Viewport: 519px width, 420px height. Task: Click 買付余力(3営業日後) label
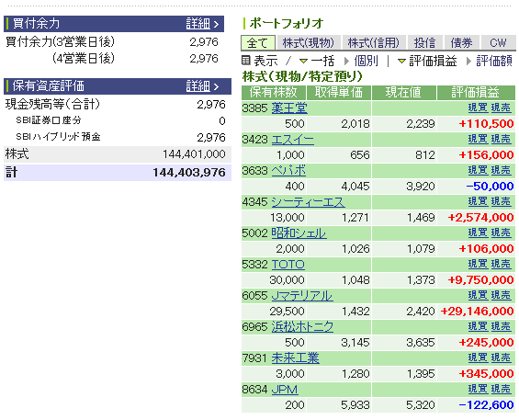[x=61, y=41]
